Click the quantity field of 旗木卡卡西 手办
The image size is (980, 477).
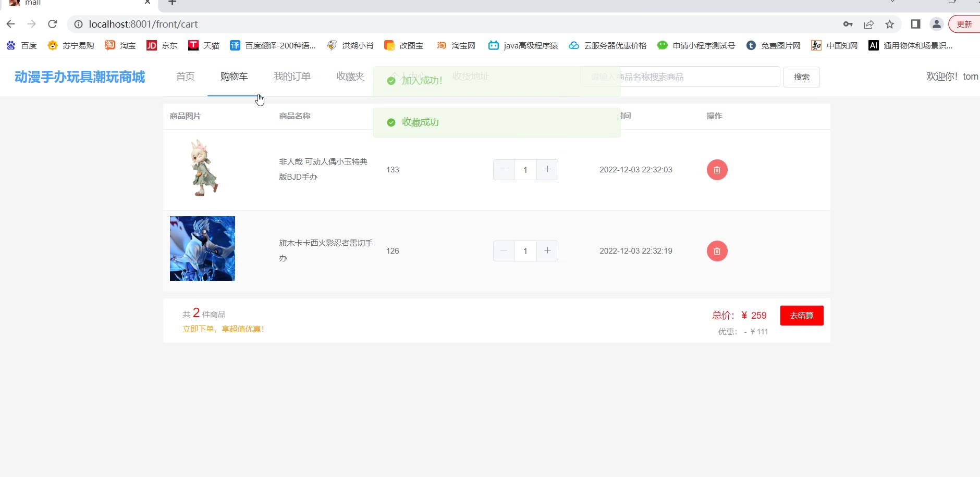(x=525, y=251)
